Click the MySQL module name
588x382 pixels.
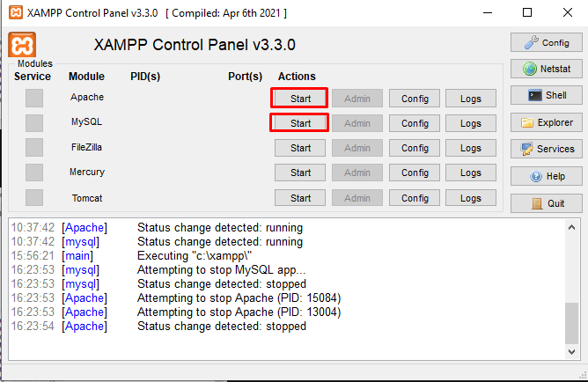point(86,121)
